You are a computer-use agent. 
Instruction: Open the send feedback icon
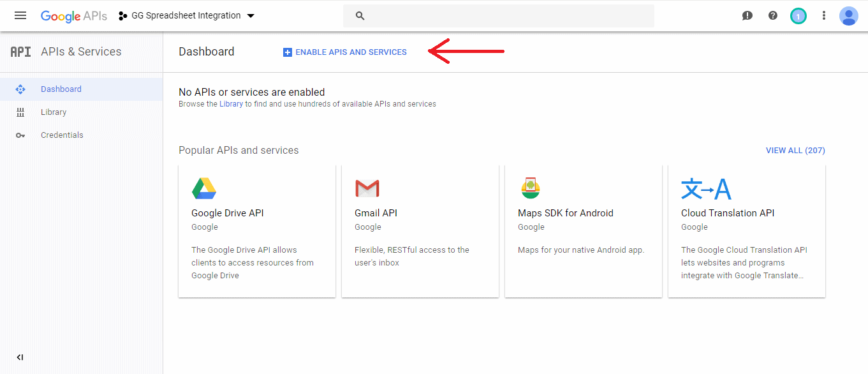pos(747,16)
